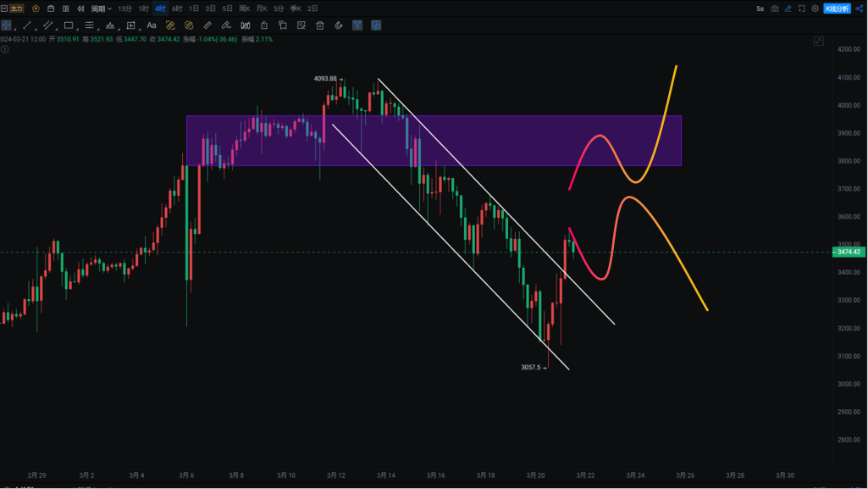Screen dimensions: 868x489
Task: Select the parallel channel drawing tool
Action: [47, 25]
